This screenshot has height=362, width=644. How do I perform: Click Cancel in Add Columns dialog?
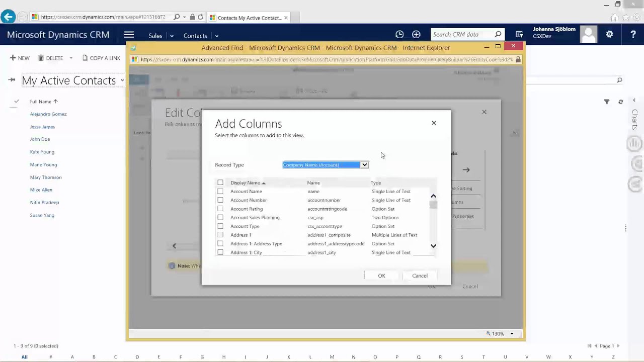pyautogui.click(x=420, y=276)
